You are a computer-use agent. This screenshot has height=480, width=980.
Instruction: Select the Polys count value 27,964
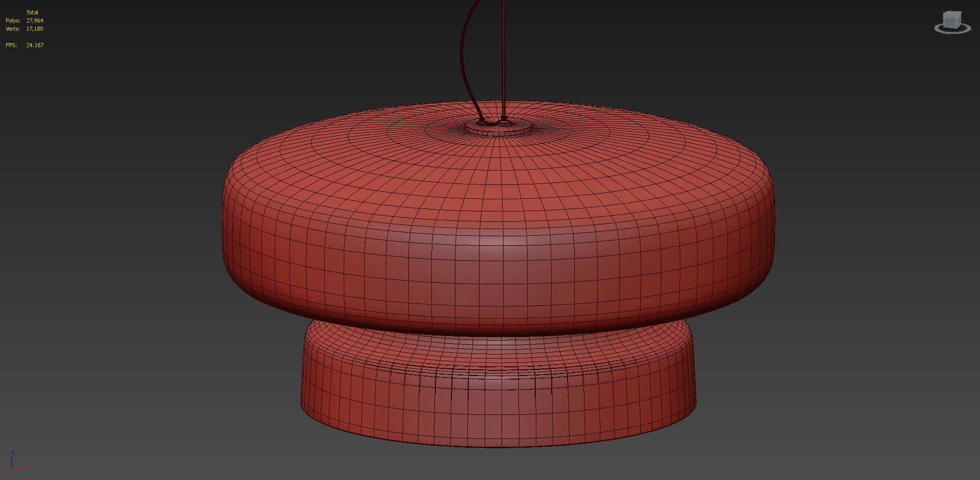(35, 20)
